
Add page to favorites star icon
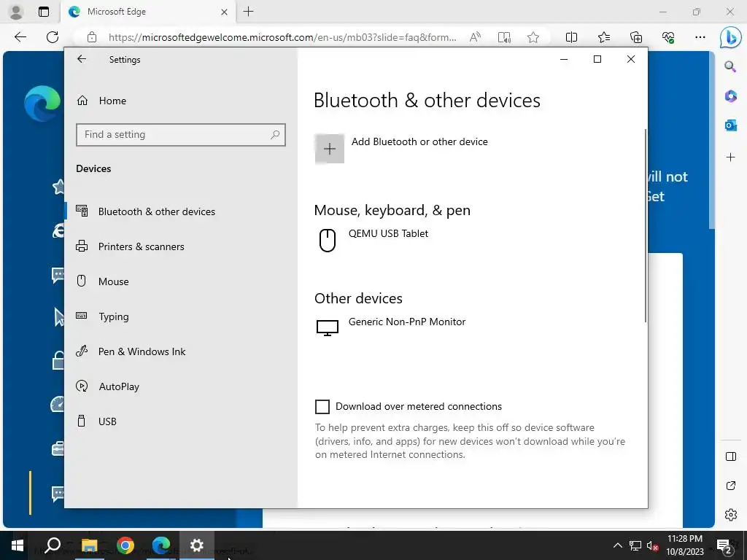(x=533, y=37)
